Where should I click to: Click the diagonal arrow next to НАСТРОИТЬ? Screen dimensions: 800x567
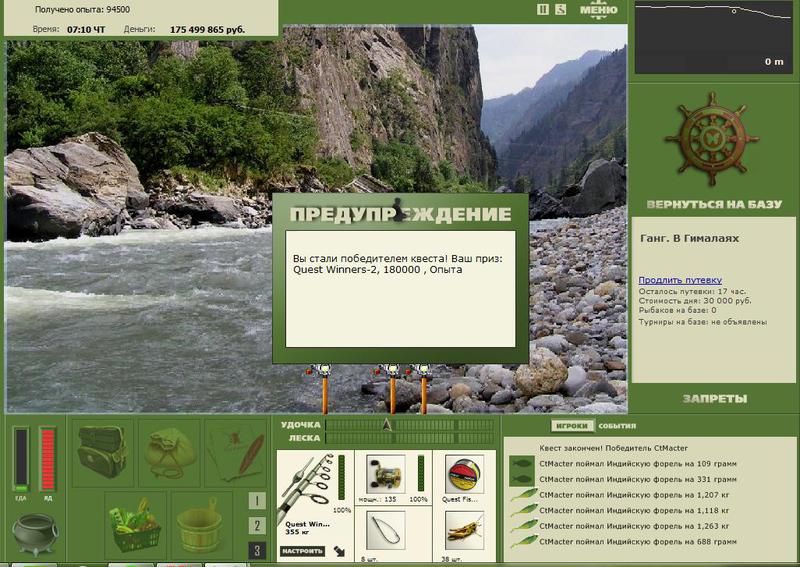coord(339,551)
